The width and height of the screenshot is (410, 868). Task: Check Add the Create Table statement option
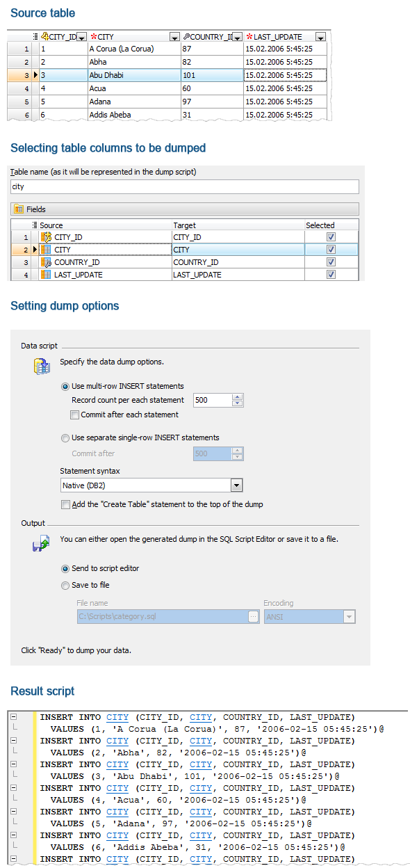tap(66, 504)
